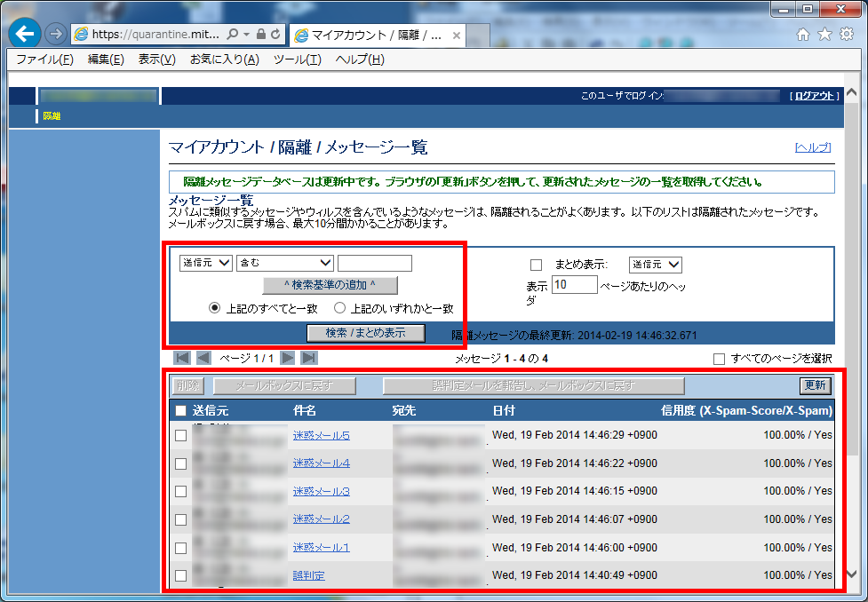Open the 迷惑メール5 message link
This screenshot has width=868, height=602.
321,435
